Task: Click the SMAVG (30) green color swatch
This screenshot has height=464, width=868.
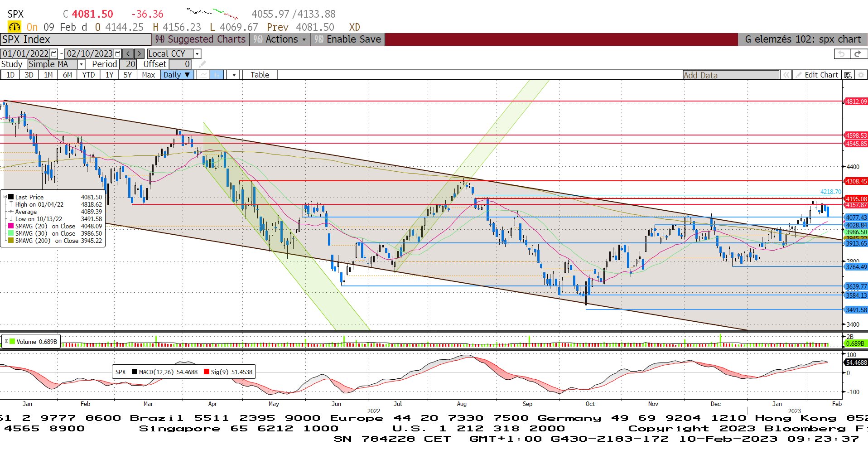Action: coord(11,233)
